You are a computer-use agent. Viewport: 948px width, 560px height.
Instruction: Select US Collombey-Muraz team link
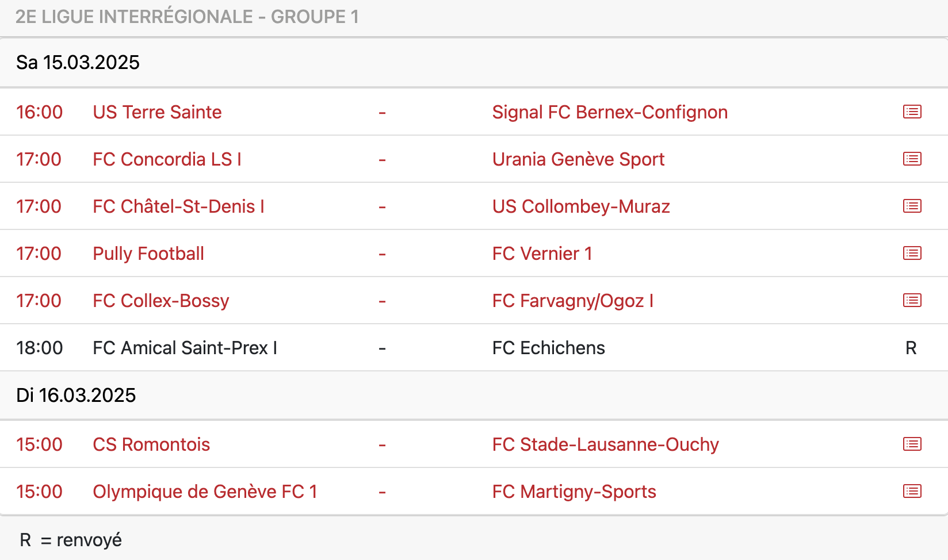581,206
